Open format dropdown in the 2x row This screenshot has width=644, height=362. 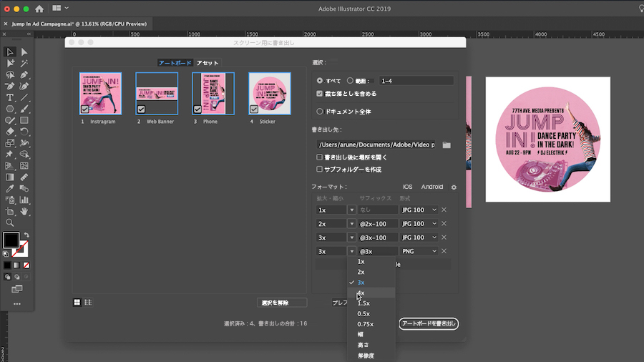tap(419, 224)
